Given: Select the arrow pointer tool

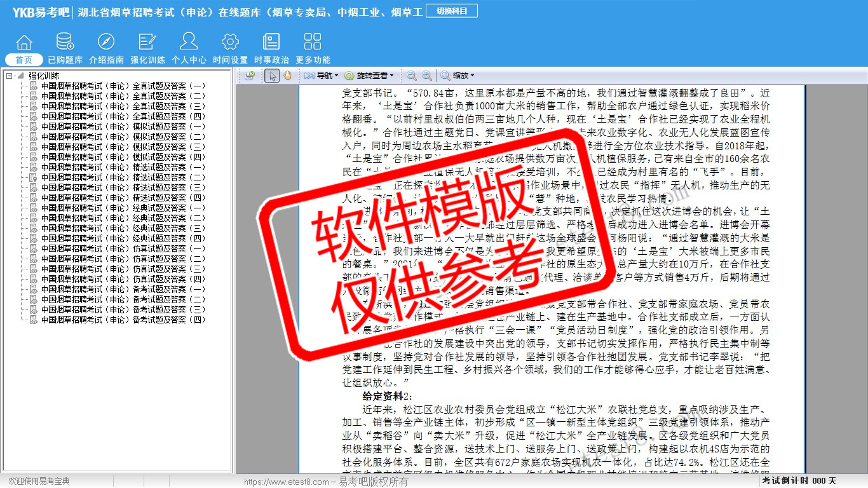Looking at the screenshot, I should [x=272, y=76].
